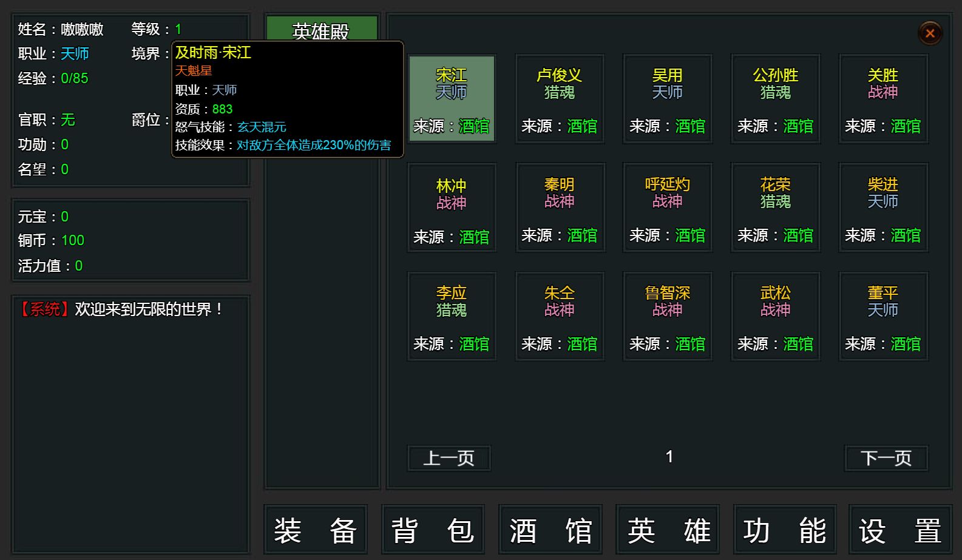This screenshot has height=560, width=962.
Task: Select hero card 秦明
Action: coord(560,207)
